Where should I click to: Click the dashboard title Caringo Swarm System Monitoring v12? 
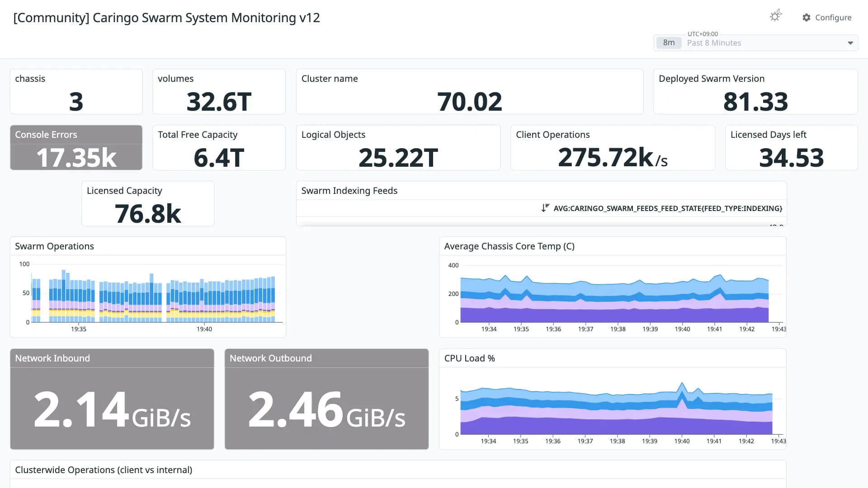[x=166, y=18]
